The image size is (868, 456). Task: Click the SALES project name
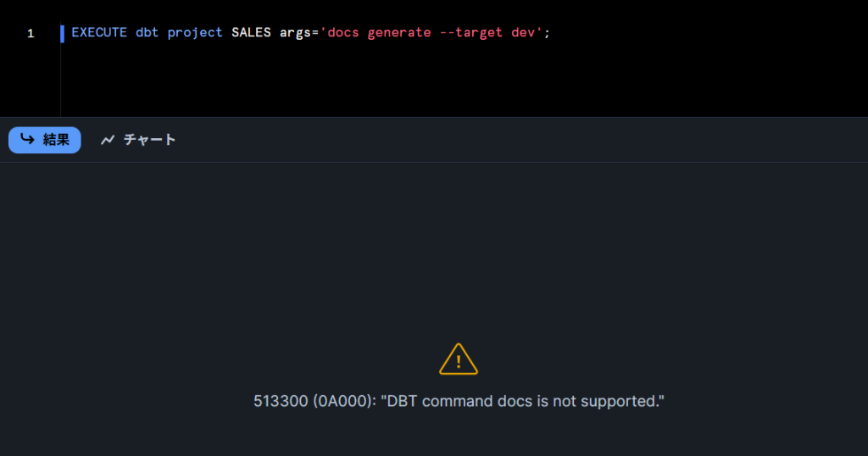(x=251, y=33)
